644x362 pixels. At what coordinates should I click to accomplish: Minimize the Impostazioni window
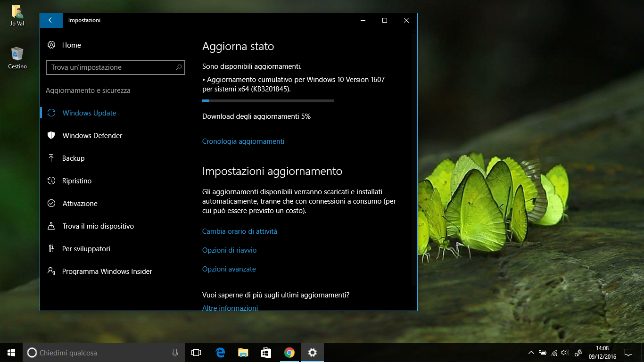coord(363,20)
